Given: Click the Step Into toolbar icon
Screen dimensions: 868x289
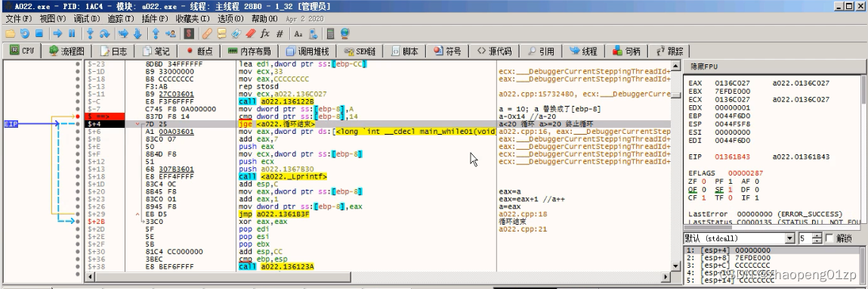Looking at the screenshot, I should point(90,33).
